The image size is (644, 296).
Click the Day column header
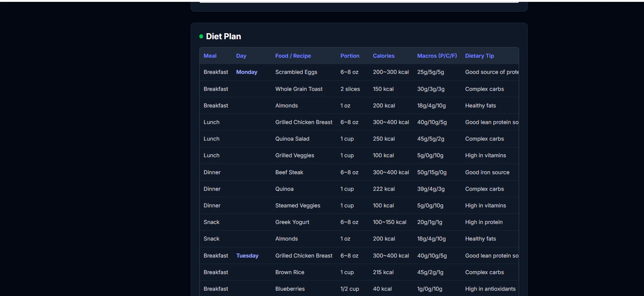tap(241, 56)
